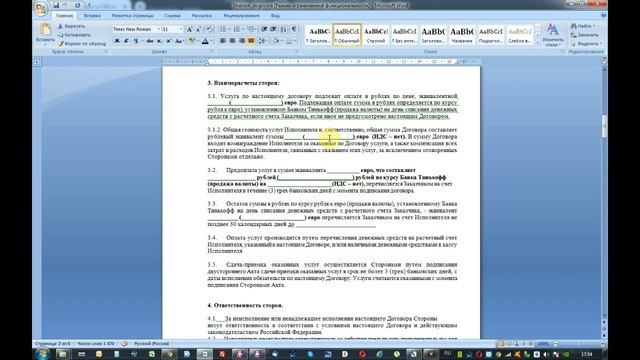Toggle bold formatting
Screen dimensions: 640x360
(x=117, y=41)
